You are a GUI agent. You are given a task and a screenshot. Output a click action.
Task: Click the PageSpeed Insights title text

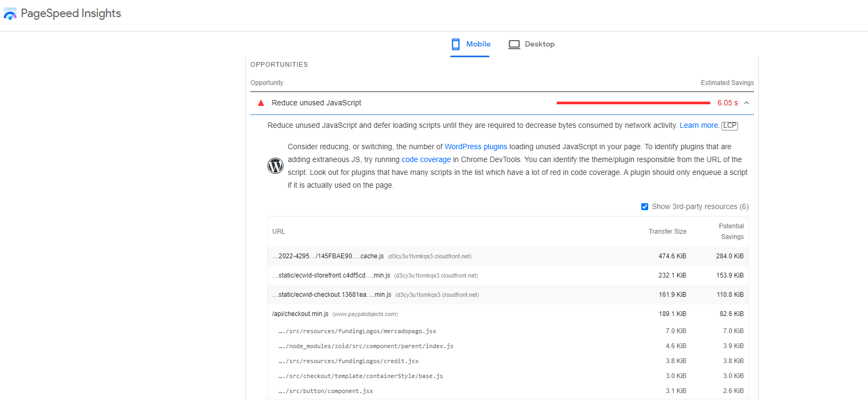71,13
